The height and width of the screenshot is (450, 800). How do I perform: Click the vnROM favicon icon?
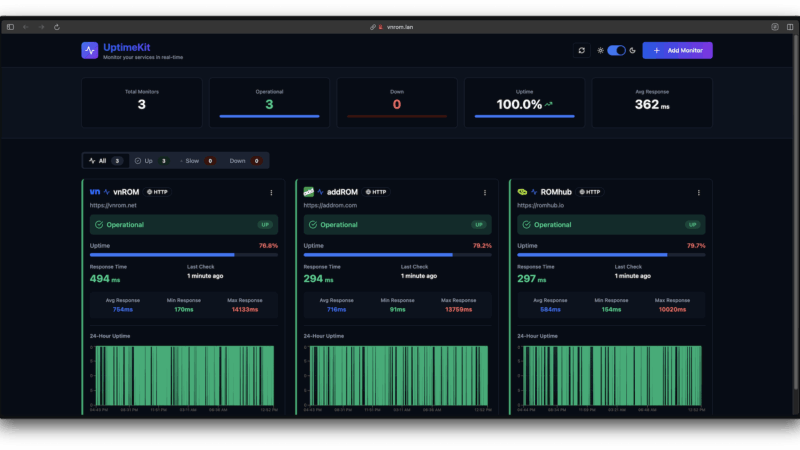point(95,191)
